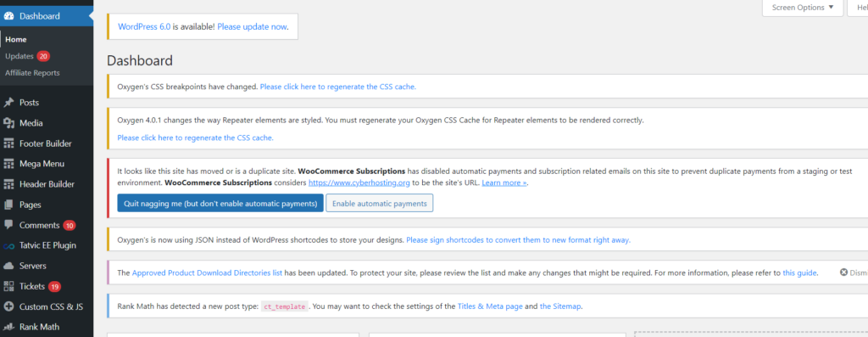Click the Tickets QR-style icon
The image size is (868, 337).
tap(8, 287)
